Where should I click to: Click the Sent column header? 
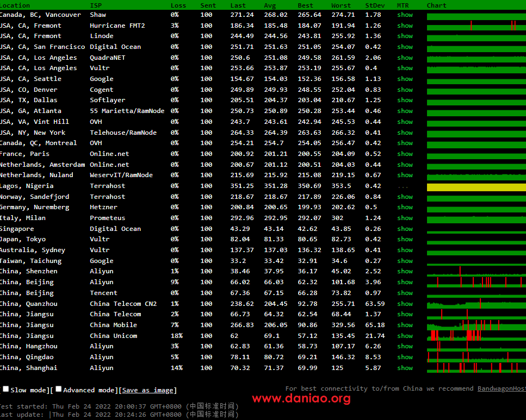click(x=208, y=5)
